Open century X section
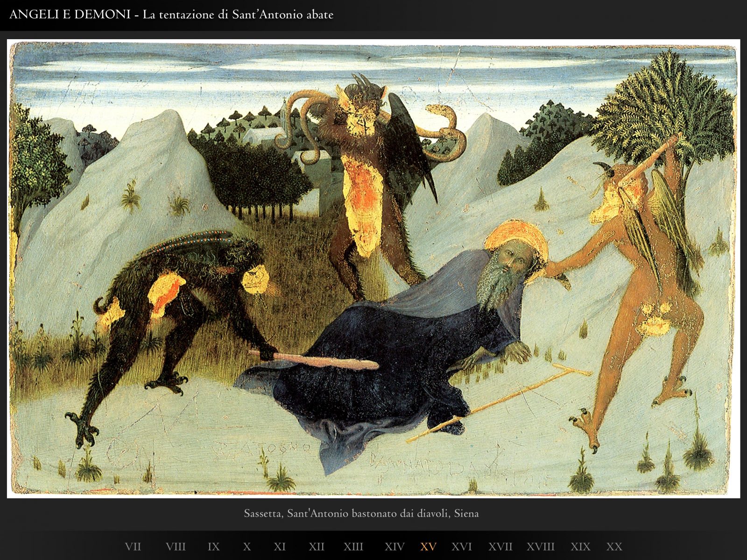The height and width of the screenshot is (560, 747). [x=247, y=546]
